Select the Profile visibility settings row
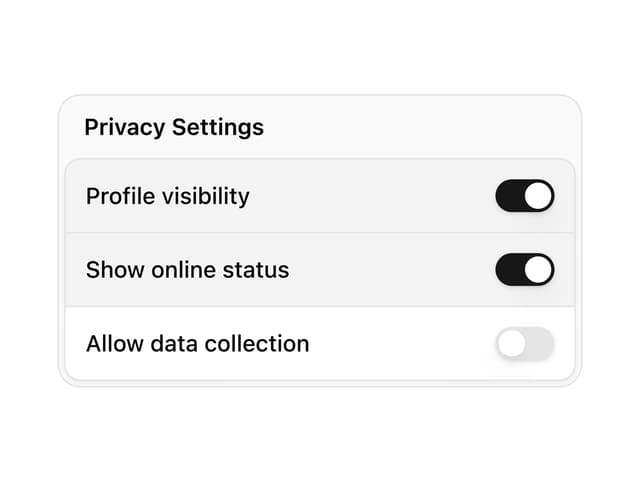 [320, 196]
